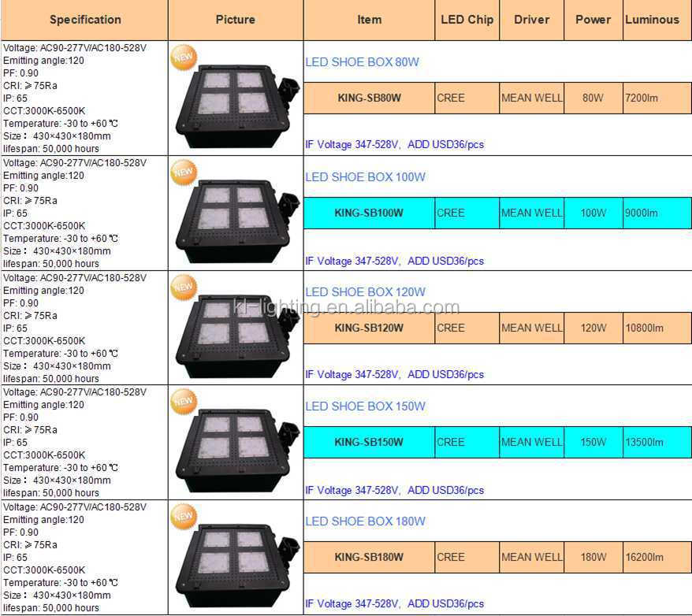This screenshot has height=616, width=692.
Task: Click voltage surcharge note under KING-SB80W
Action: tap(395, 145)
